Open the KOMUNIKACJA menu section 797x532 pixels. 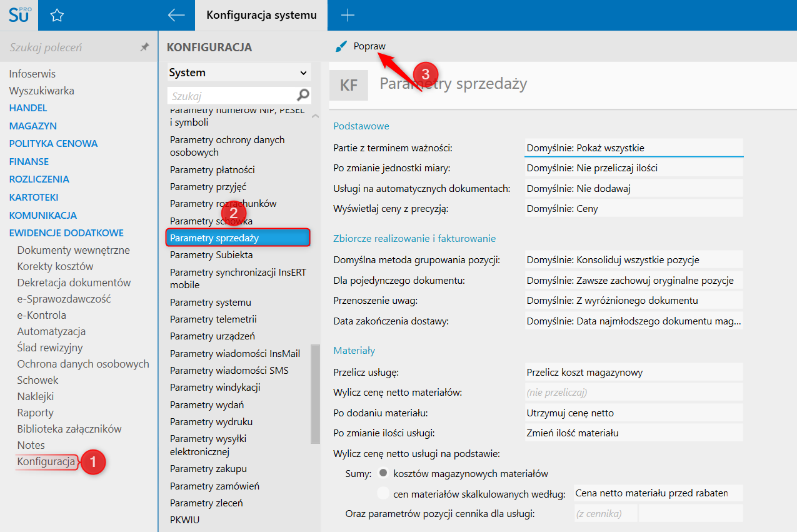(43, 215)
